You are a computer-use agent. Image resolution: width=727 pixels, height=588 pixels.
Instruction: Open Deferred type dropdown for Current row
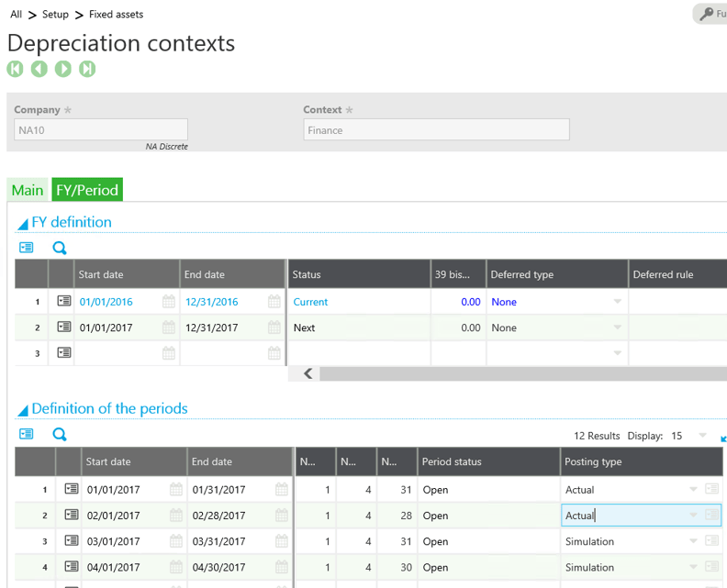(x=618, y=302)
